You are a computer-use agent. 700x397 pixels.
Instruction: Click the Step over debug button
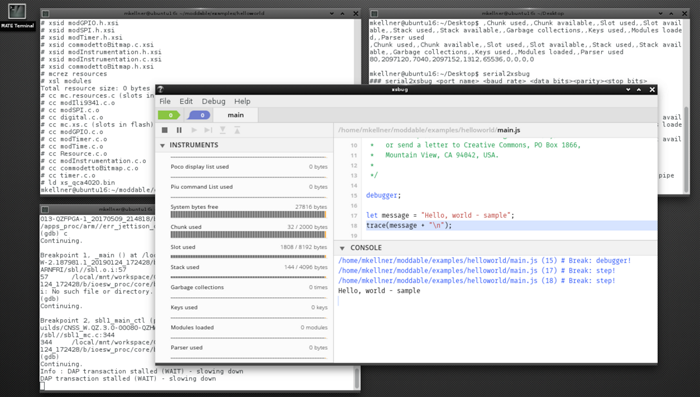coord(208,130)
